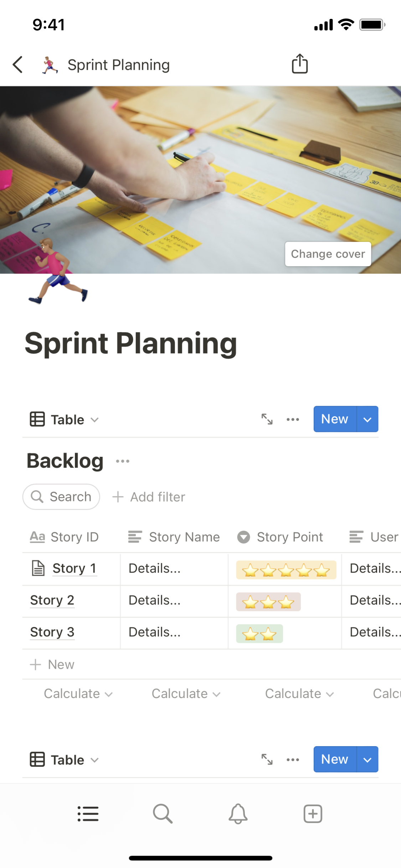
Task: Tap the back arrow in header
Action: pyautogui.click(x=18, y=64)
